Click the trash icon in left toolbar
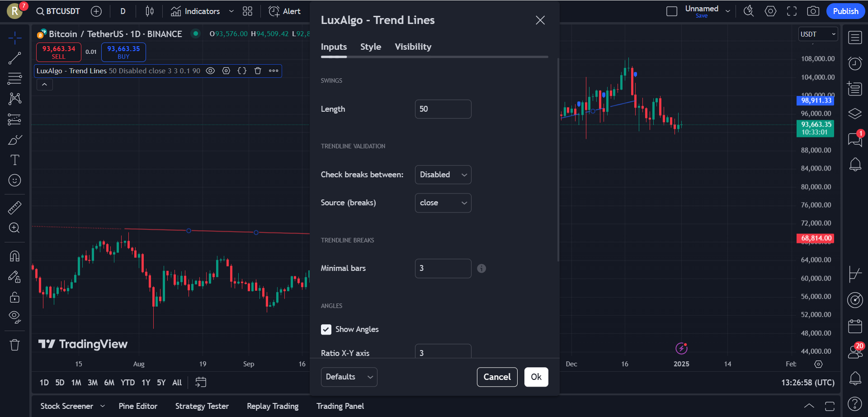The height and width of the screenshot is (417, 868). 14,345
